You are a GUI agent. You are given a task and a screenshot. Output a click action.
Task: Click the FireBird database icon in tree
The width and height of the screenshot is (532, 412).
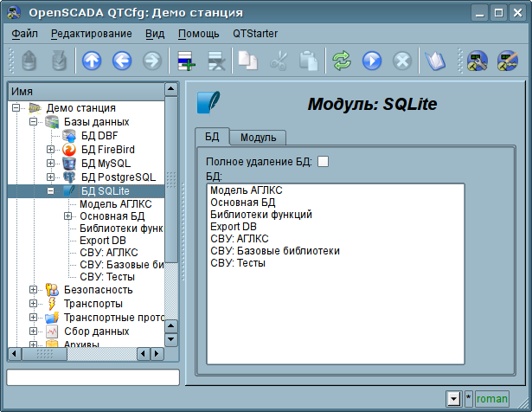point(69,150)
